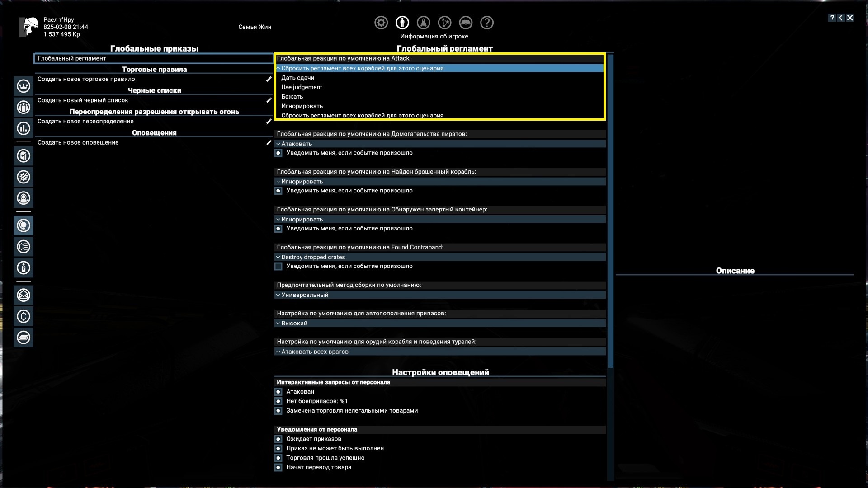Open the Универсальный build method dropdown
The width and height of the screenshot is (868, 488).
click(x=439, y=295)
